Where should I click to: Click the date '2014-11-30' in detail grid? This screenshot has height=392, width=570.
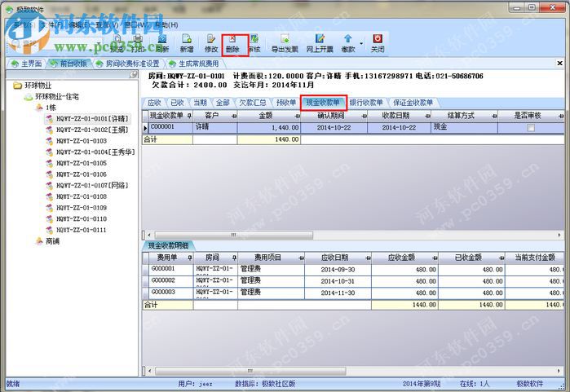pyautogui.click(x=338, y=293)
